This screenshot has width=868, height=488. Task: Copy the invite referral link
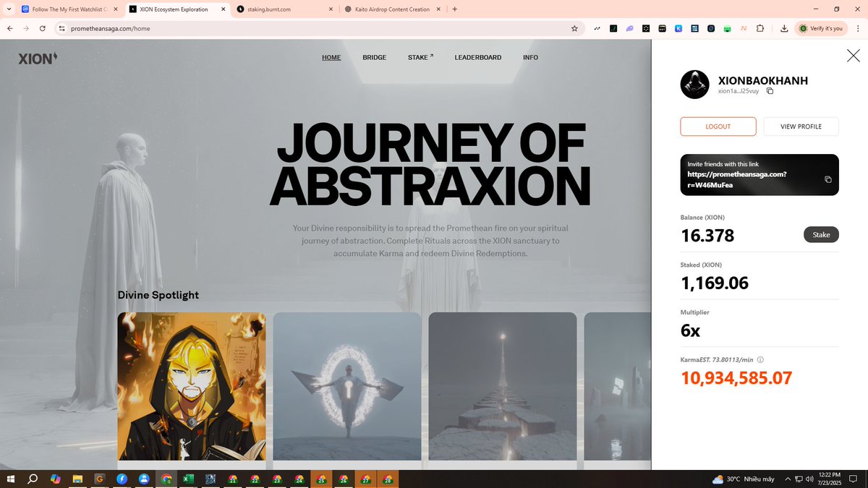point(828,179)
